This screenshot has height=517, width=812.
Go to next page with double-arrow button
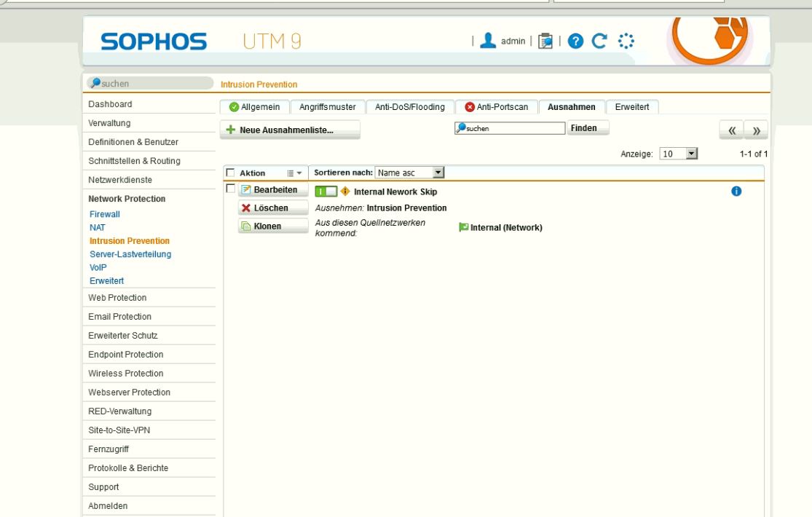pos(757,130)
